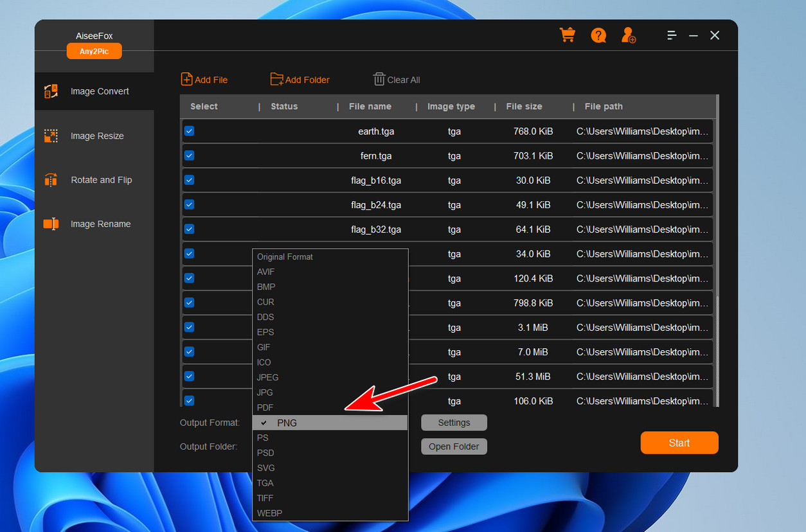Click the user registration icon
This screenshot has width=806, height=532.
(x=629, y=35)
